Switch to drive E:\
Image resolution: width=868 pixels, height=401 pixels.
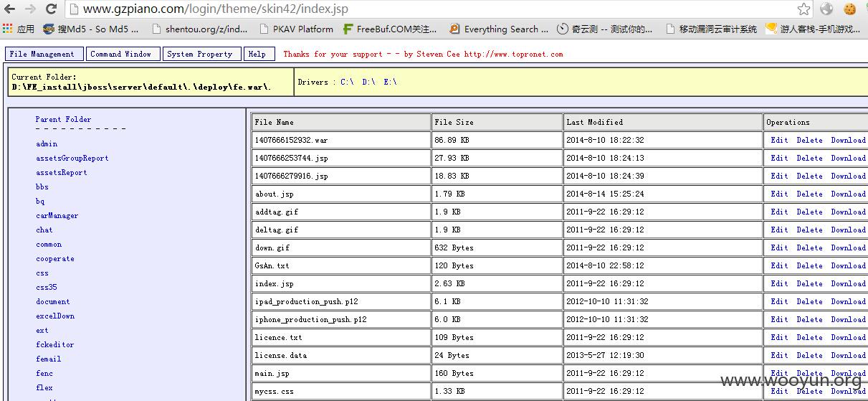390,82
